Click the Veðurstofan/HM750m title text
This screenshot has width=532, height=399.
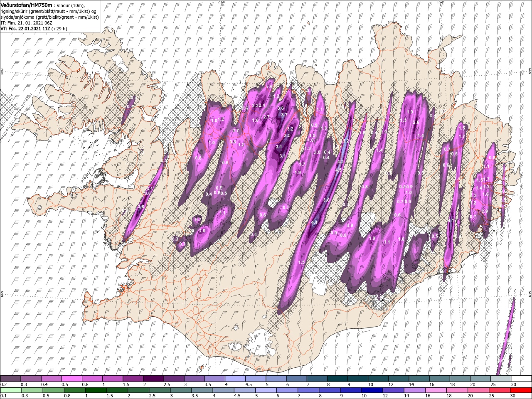26,5
